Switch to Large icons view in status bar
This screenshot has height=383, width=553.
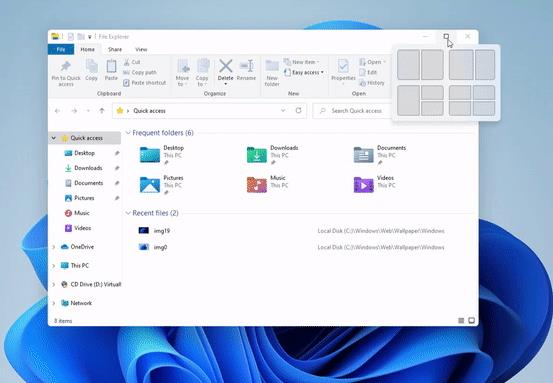tap(471, 321)
